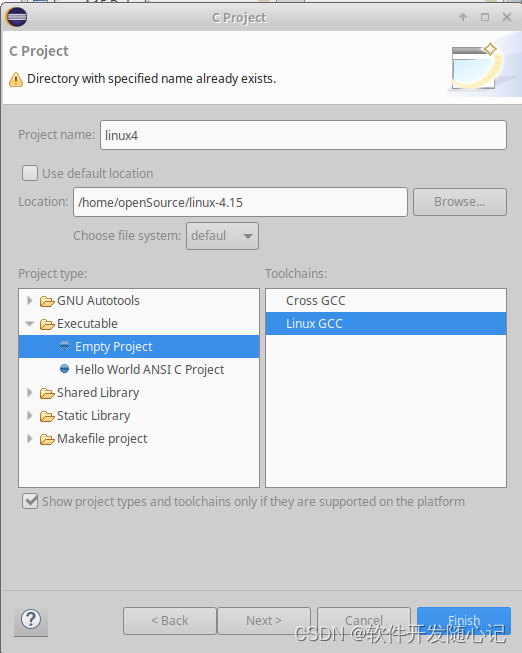Close the C Project dialog
The width and height of the screenshot is (522, 653).
[507, 17]
